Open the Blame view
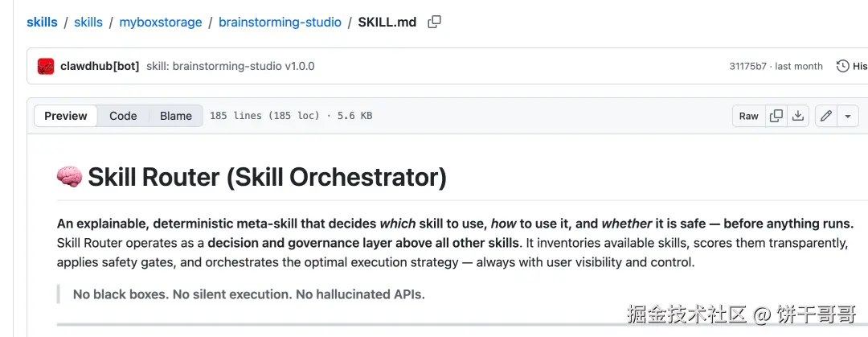 pos(176,116)
